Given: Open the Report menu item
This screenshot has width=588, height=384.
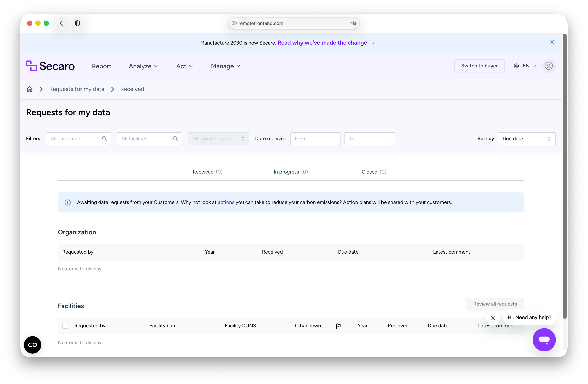Looking at the screenshot, I should 101,66.
